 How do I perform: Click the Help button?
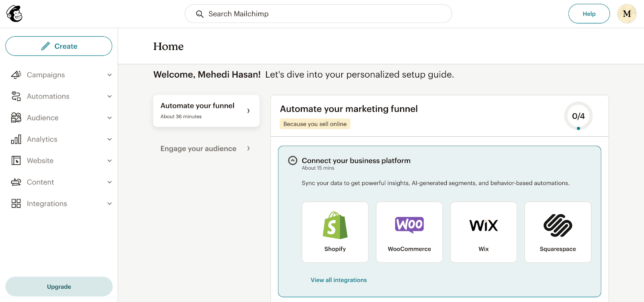pos(589,14)
